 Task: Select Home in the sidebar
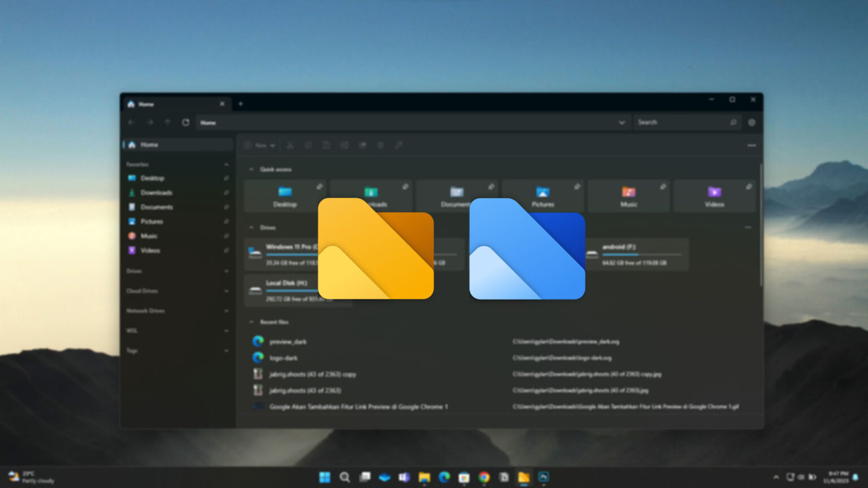[x=178, y=145]
